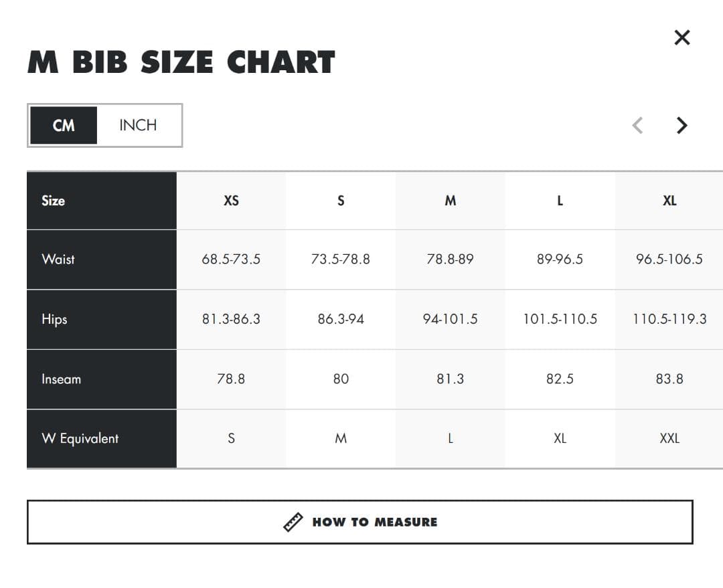
Task: Click the XS inseam value 78.8
Action: click(x=231, y=379)
